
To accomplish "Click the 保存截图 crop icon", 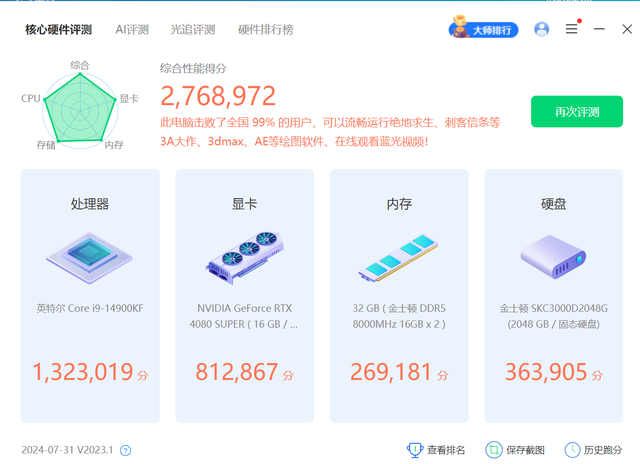I will 493,450.
